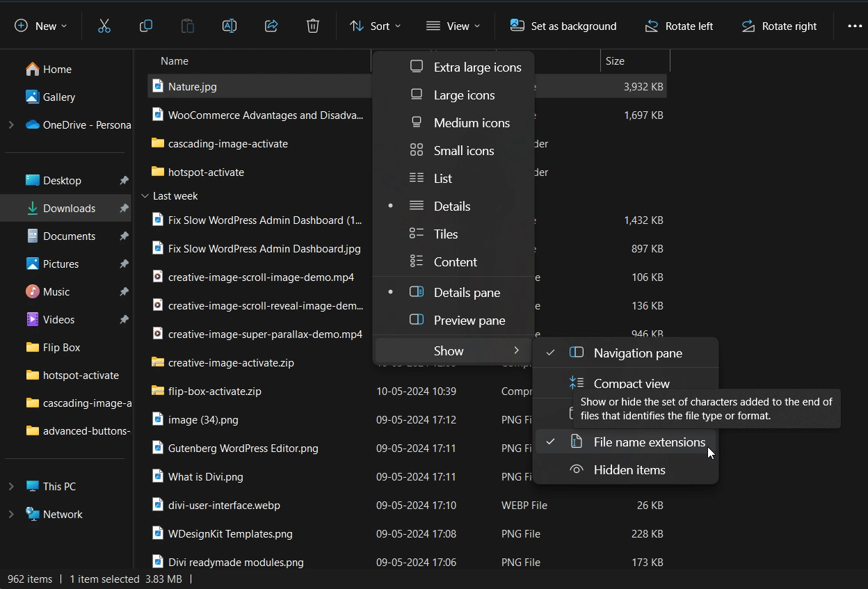Select the Nature.jpg file icon
The image size is (868, 589).
tap(158, 86)
